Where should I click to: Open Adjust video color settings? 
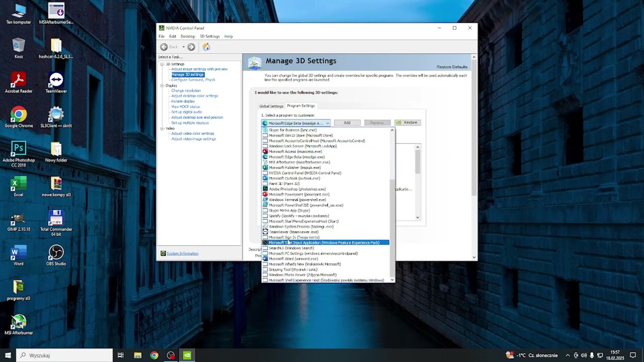coord(193,133)
